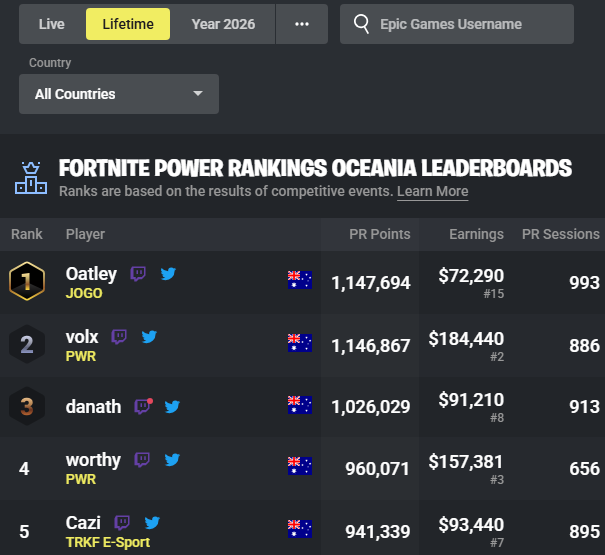Click the search magnifier icon
The height and width of the screenshot is (555, 605).
(x=362, y=24)
